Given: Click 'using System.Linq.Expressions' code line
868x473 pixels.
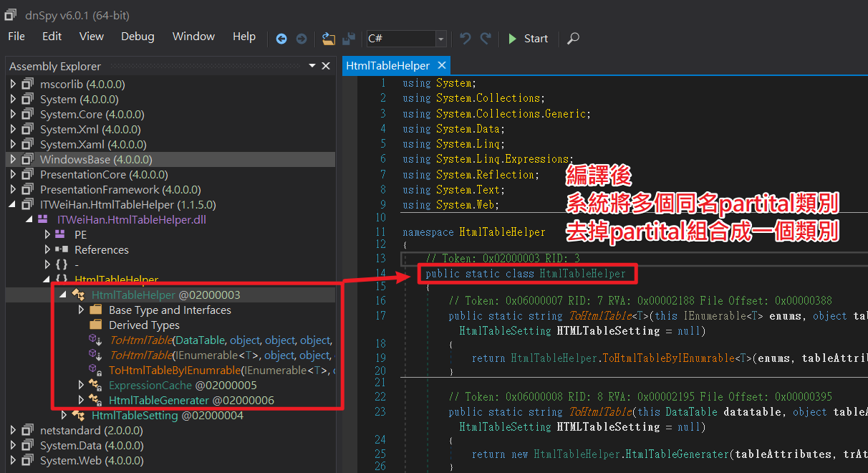Looking at the screenshot, I should tap(488, 159).
